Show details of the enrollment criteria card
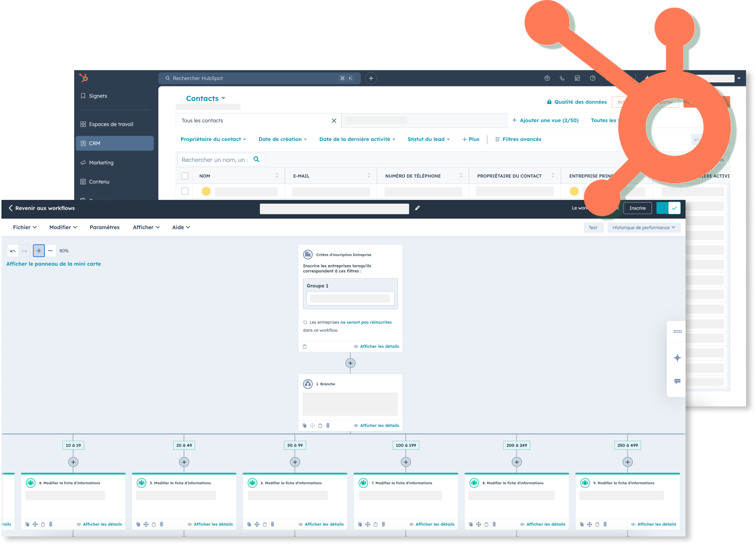 pos(376,347)
